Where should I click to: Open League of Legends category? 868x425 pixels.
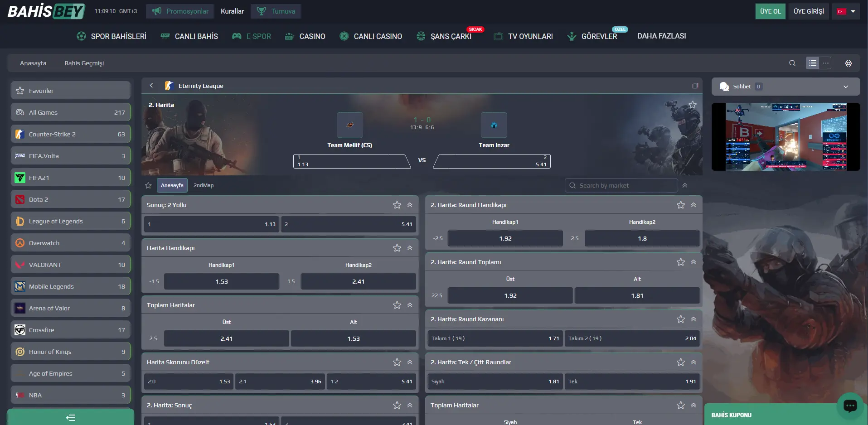click(x=71, y=221)
